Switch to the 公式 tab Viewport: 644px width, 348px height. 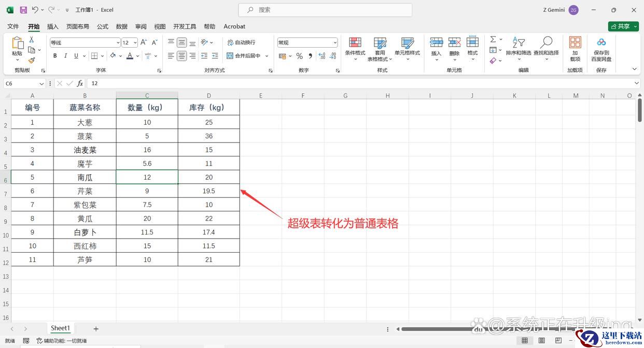tap(103, 26)
